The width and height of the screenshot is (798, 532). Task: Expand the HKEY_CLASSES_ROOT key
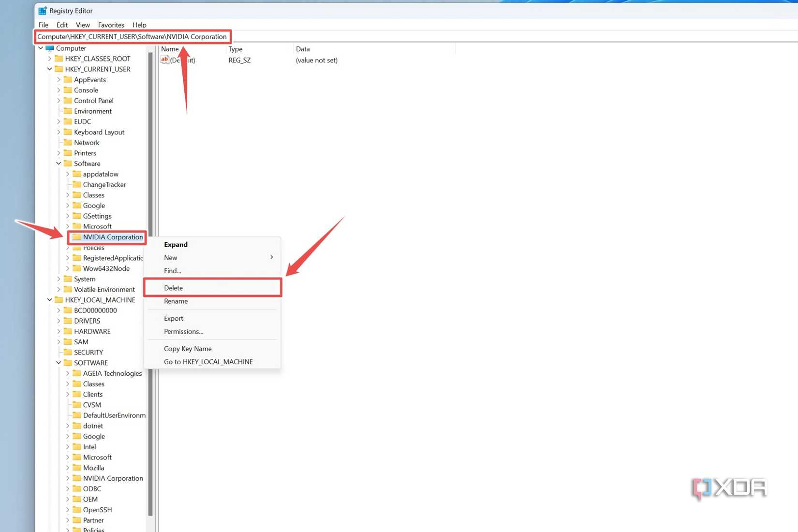click(x=50, y=59)
